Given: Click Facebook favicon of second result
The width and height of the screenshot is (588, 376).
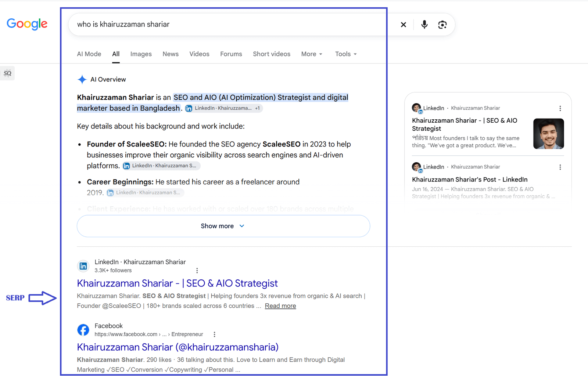Looking at the screenshot, I should [83, 330].
